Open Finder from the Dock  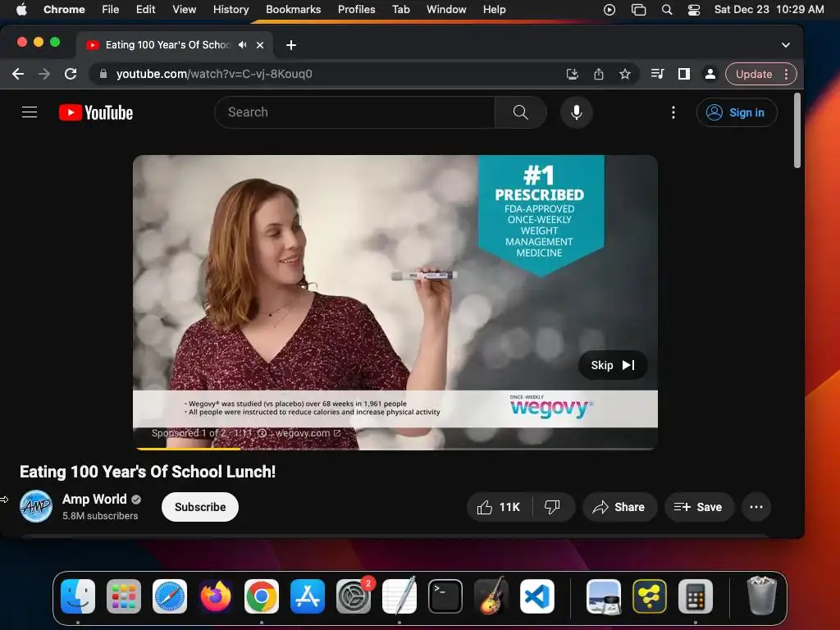(78, 596)
